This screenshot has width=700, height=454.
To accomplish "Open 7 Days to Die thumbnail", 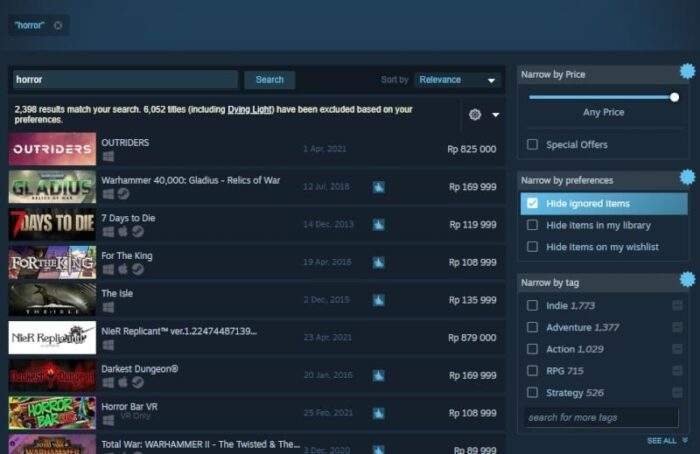I will pyautogui.click(x=52, y=225).
